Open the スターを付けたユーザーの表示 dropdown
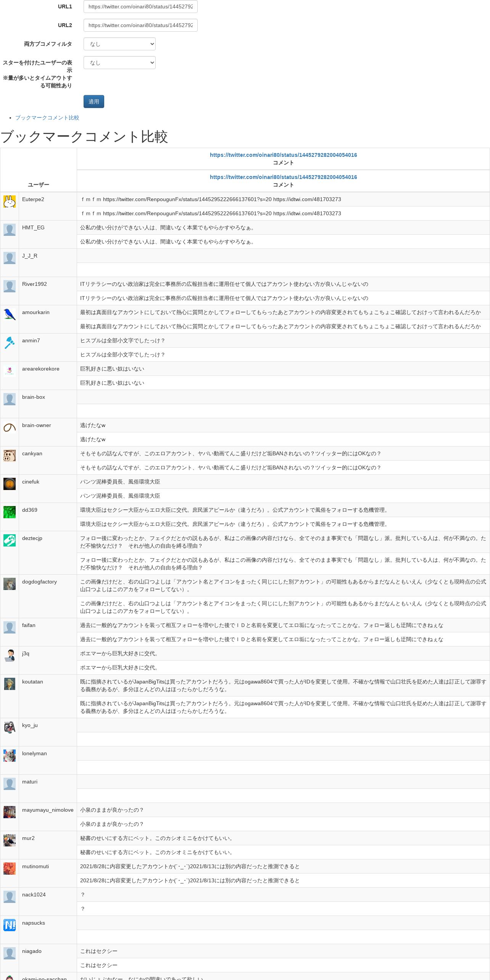490x980 pixels. tap(119, 63)
